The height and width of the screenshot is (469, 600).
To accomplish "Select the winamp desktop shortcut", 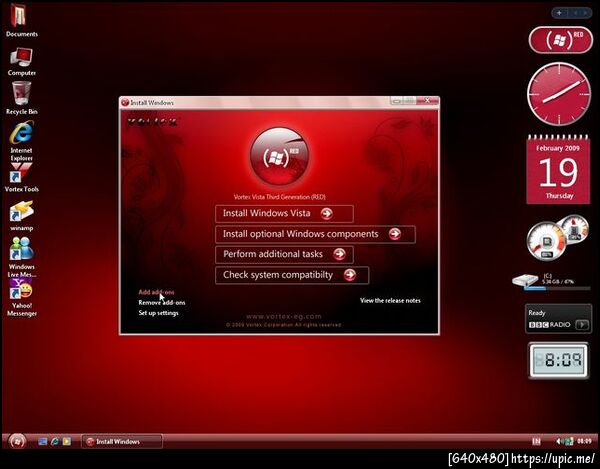I will point(21,215).
